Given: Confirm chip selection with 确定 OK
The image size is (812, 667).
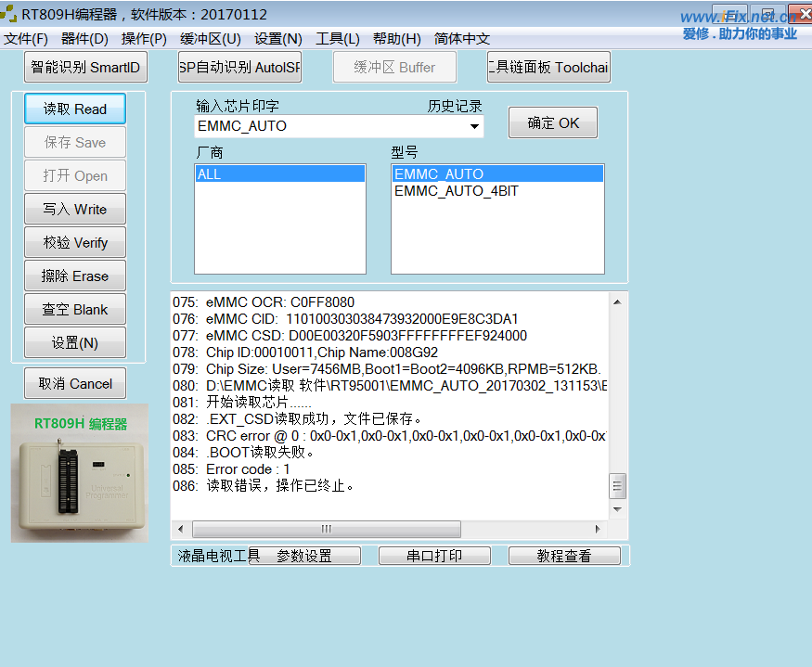Looking at the screenshot, I should [552, 122].
